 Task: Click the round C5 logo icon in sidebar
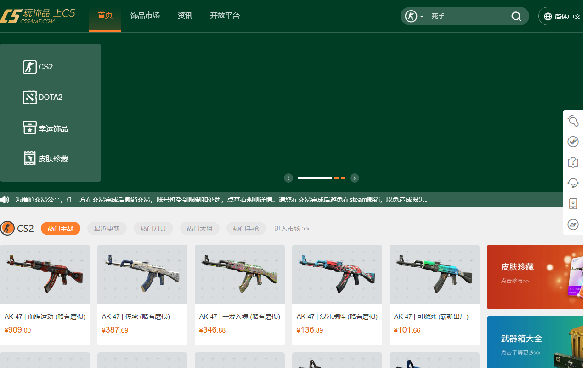coord(573,224)
